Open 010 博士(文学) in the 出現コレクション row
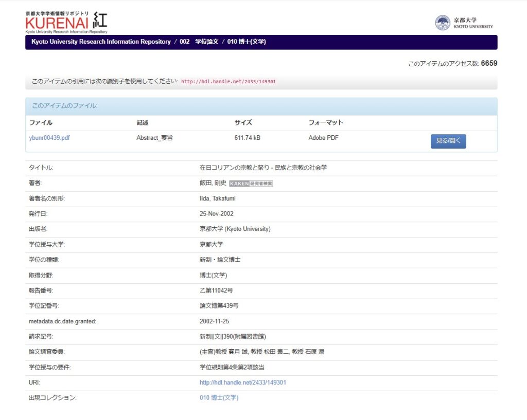527x420 pixels. tap(219, 398)
